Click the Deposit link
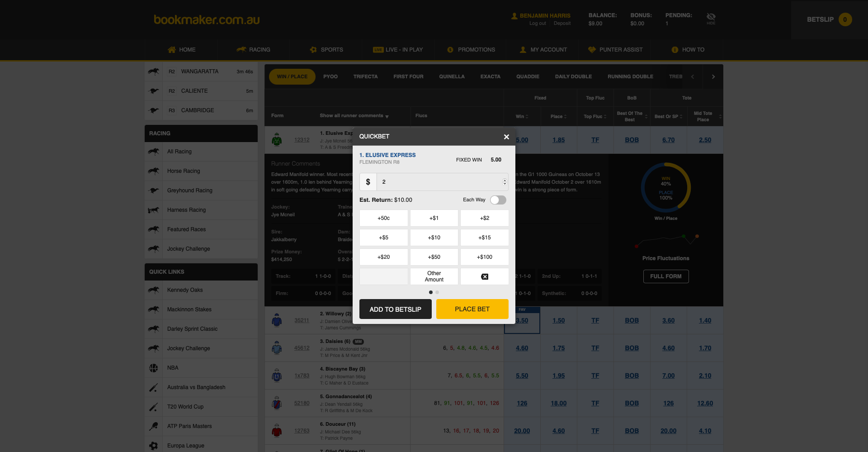The width and height of the screenshot is (868, 452). [562, 24]
